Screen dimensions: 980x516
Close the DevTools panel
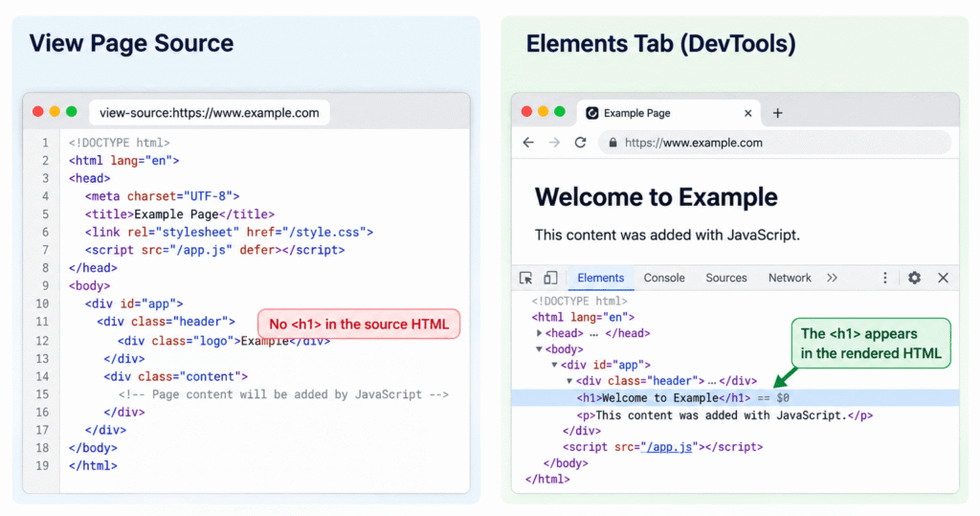(943, 278)
